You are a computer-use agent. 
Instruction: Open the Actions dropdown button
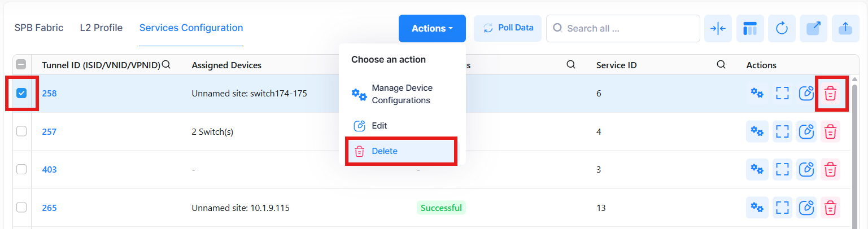[432, 28]
